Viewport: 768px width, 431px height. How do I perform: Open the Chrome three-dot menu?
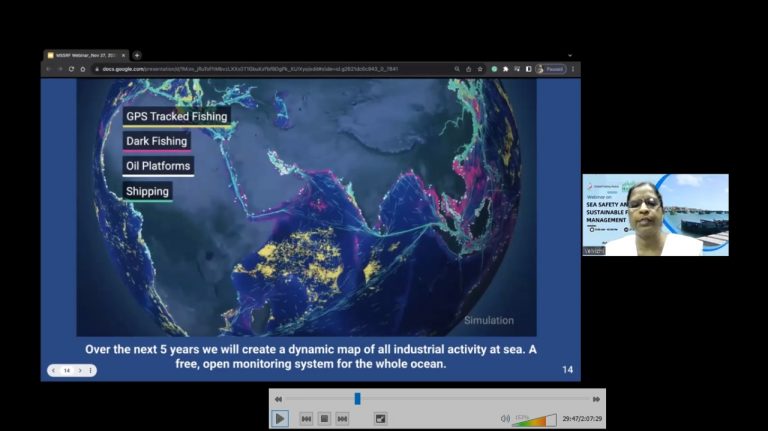click(x=573, y=69)
